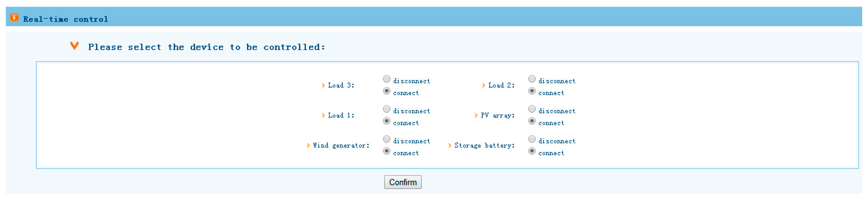Click the orange arrow next to PV array
The image size is (868, 200).
point(476,115)
